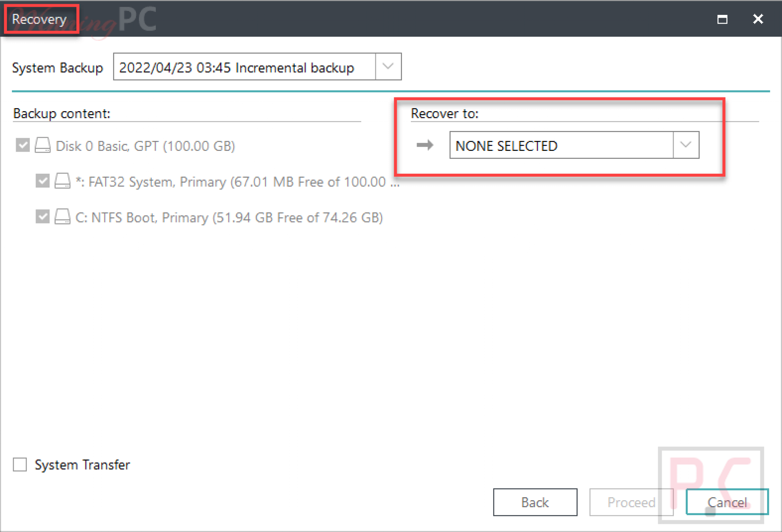Click the Recover to: heading
Viewport: 782px width, 532px height.
[x=444, y=113]
